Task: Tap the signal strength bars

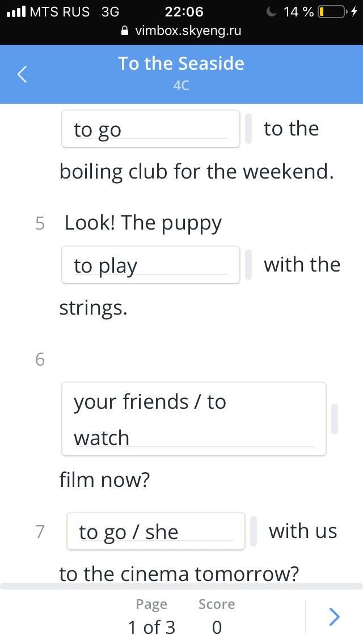Action: [x=16, y=11]
